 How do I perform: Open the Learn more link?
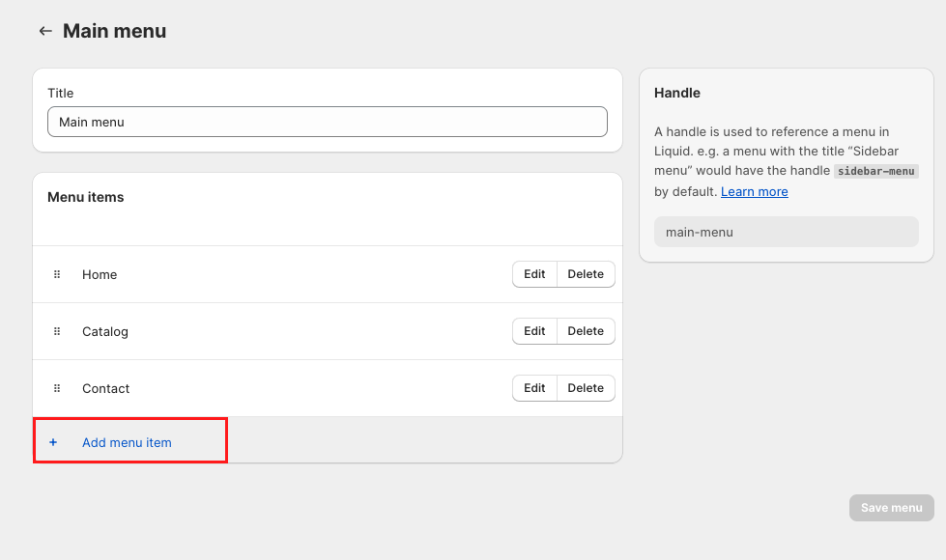tap(754, 191)
